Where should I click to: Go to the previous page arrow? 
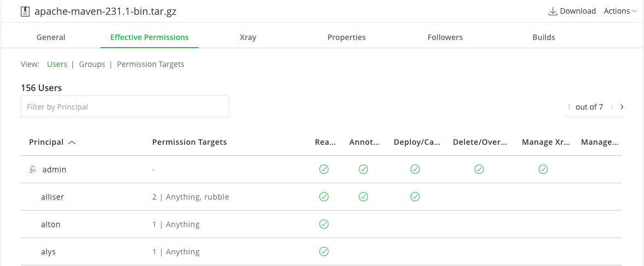612,107
